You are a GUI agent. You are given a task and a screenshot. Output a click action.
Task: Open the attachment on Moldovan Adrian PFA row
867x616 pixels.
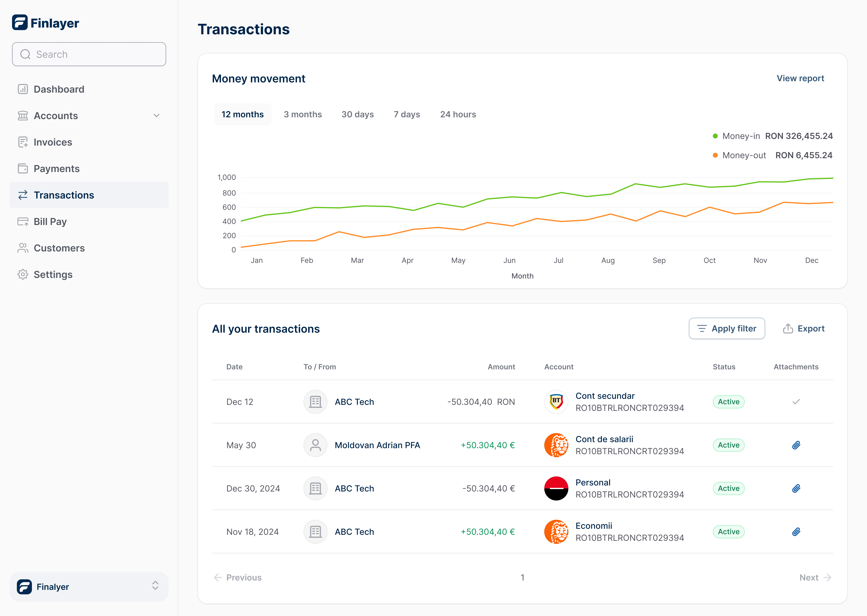[x=796, y=445]
